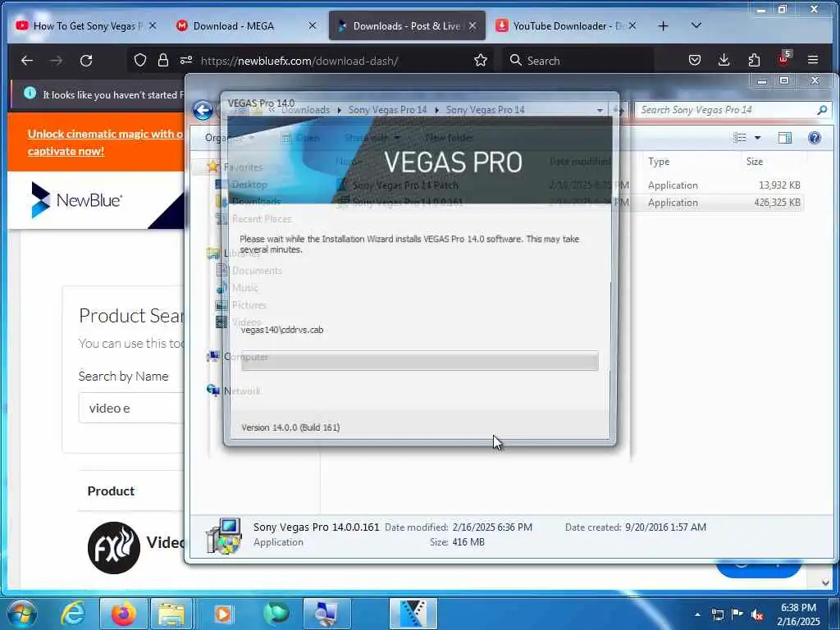This screenshot has height=630, width=840.
Task: Open Firefox hamburger application menu
Action: click(813, 60)
